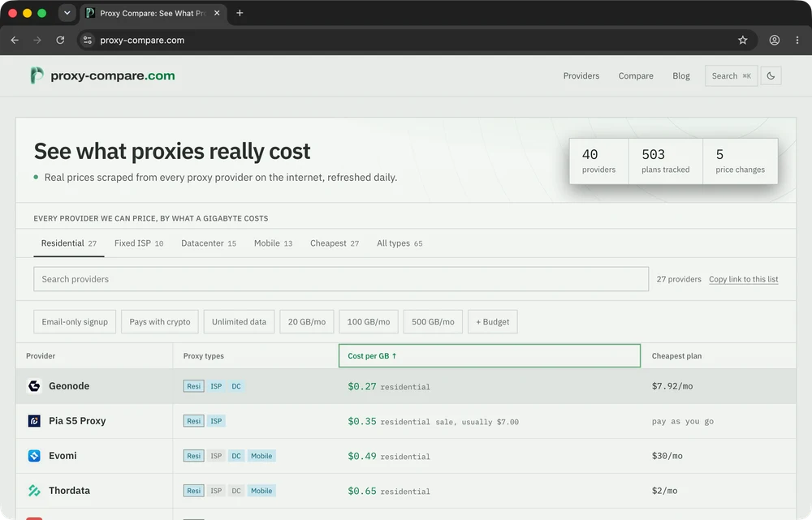Close the Proxy Compare tab
This screenshot has height=520, width=812.
pos(217,13)
